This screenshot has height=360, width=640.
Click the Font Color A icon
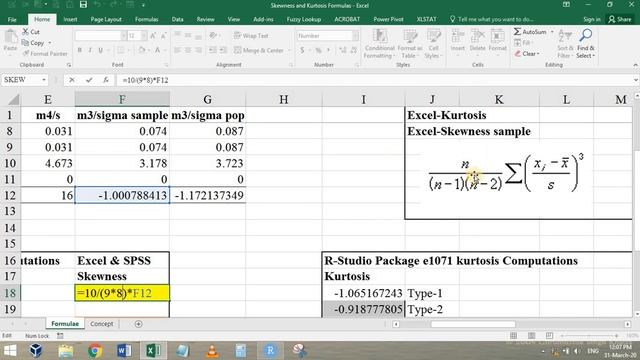pos(158,50)
